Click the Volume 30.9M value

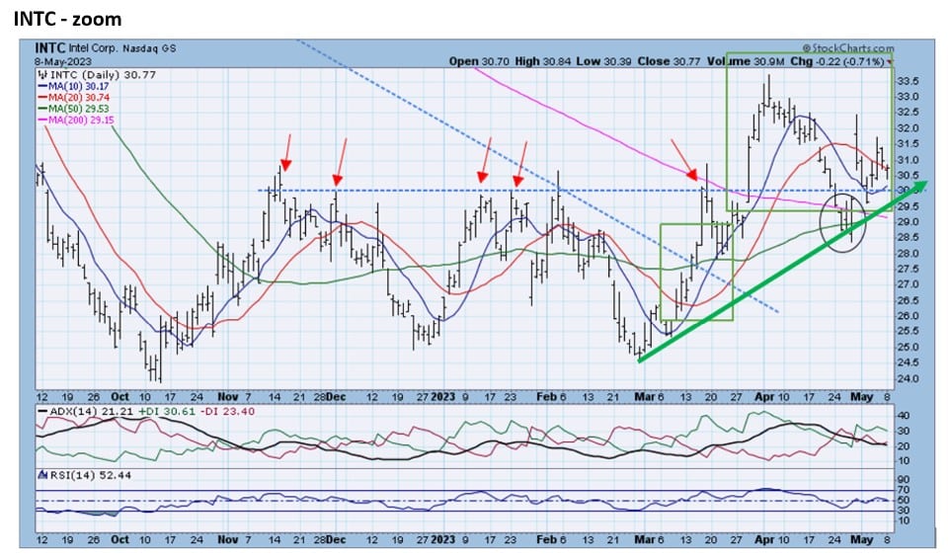(x=746, y=61)
